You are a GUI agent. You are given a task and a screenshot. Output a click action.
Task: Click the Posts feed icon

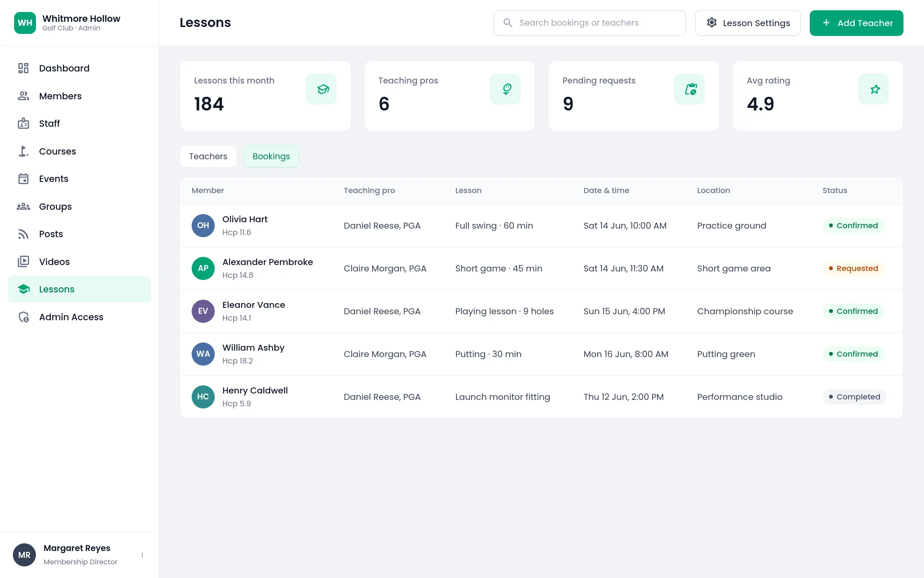coord(24,234)
